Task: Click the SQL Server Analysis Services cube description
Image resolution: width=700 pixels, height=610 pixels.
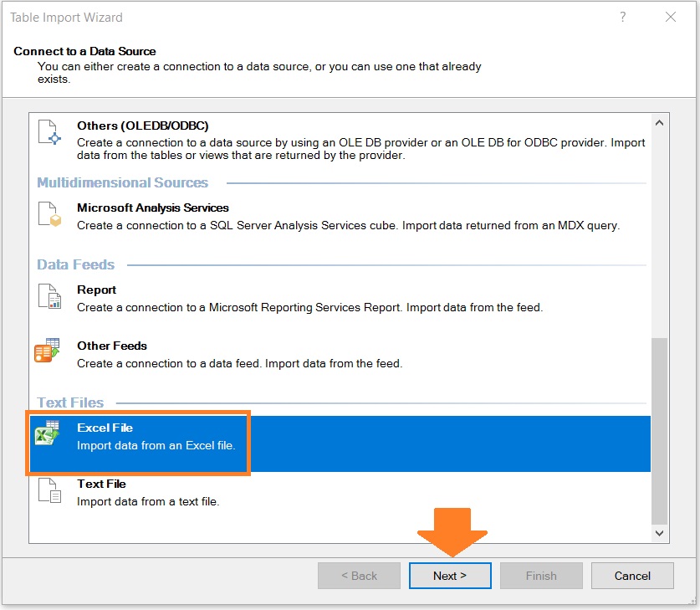Action: [x=348, y=226]
